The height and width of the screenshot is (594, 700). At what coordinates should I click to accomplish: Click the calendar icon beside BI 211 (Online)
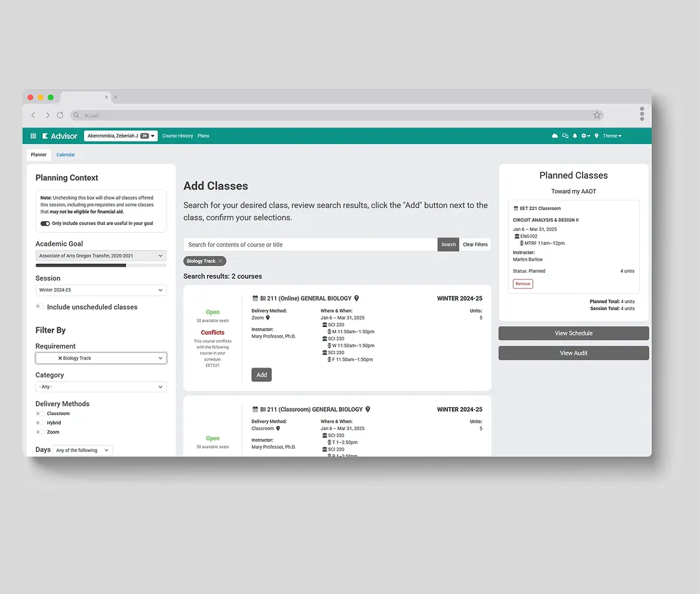pos(255,298)
